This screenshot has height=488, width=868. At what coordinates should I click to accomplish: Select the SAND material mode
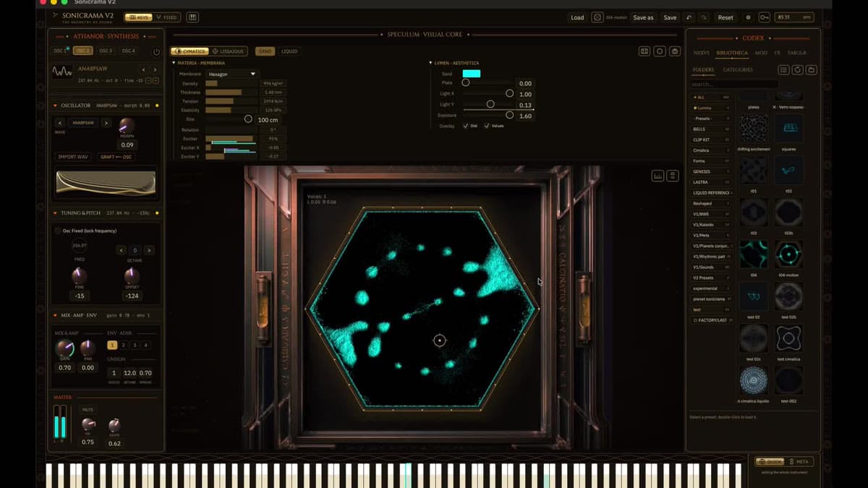pyautogui.click(x=265, y=51)
